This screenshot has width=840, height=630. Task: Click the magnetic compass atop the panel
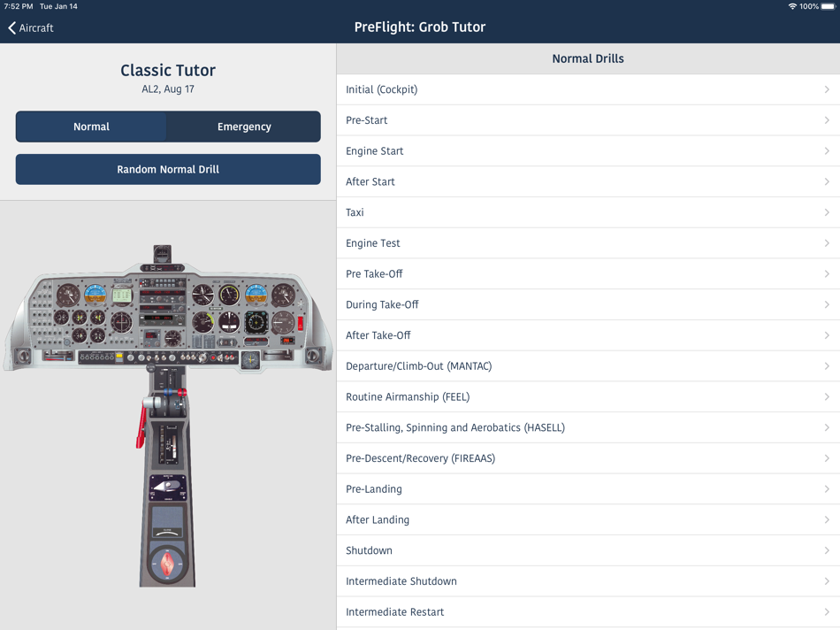click(163, 254)
